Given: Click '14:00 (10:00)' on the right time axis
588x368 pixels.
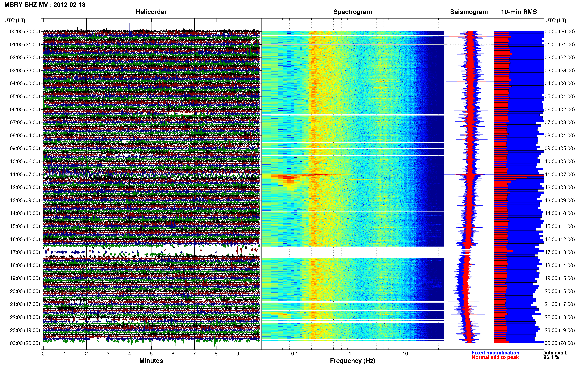Looking at the screenshot, I should click(x=560, y=213).
